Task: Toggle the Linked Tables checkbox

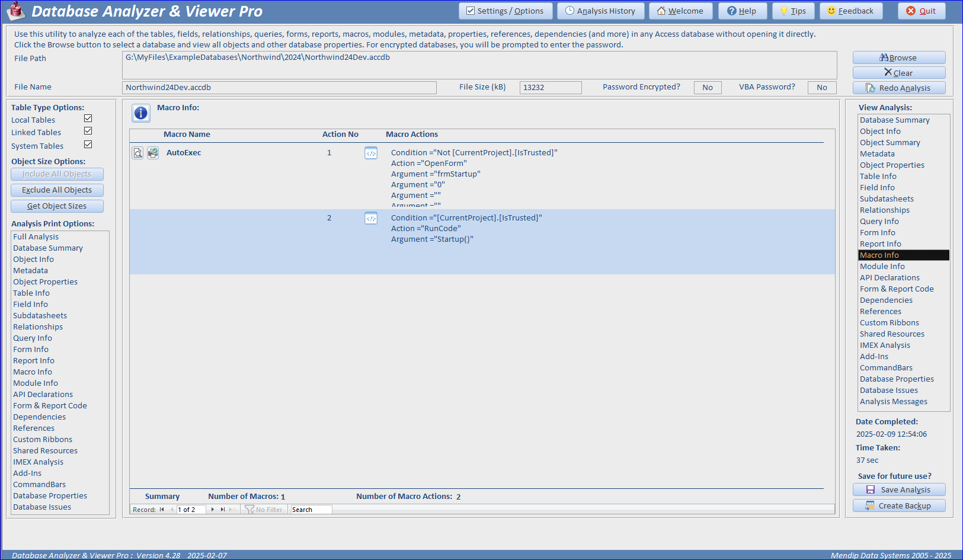Action: (88, 131)
